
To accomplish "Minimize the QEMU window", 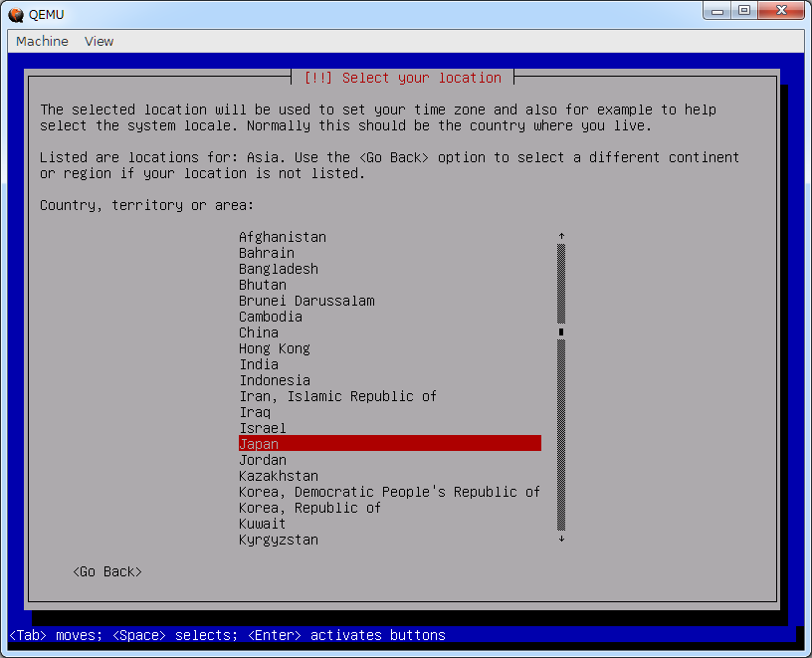I will [717, 11].
